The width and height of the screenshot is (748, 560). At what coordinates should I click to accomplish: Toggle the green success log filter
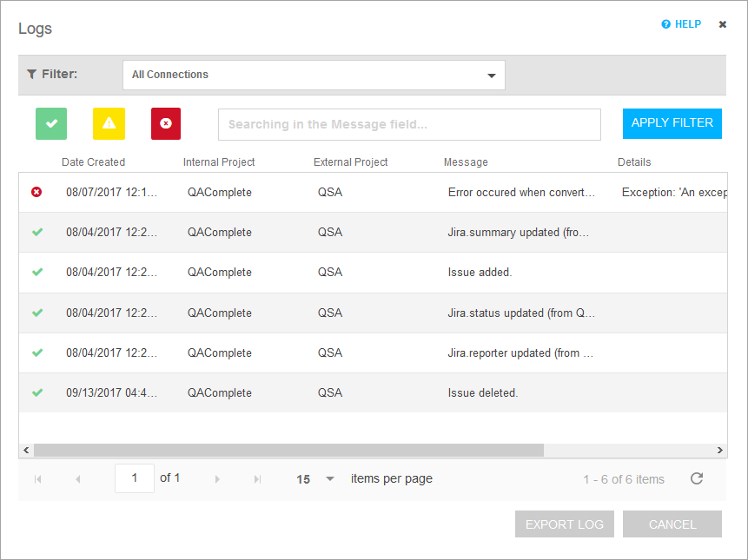tap(50, 123)
